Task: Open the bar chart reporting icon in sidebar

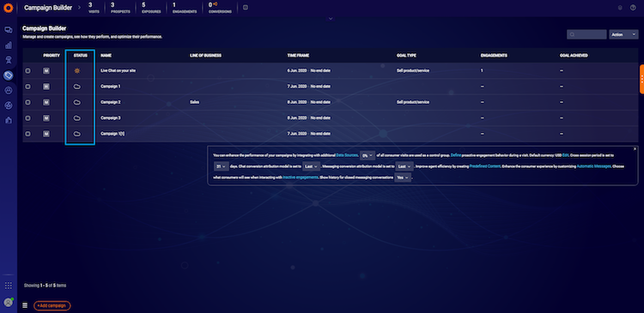Action: (x=9, y=45)
